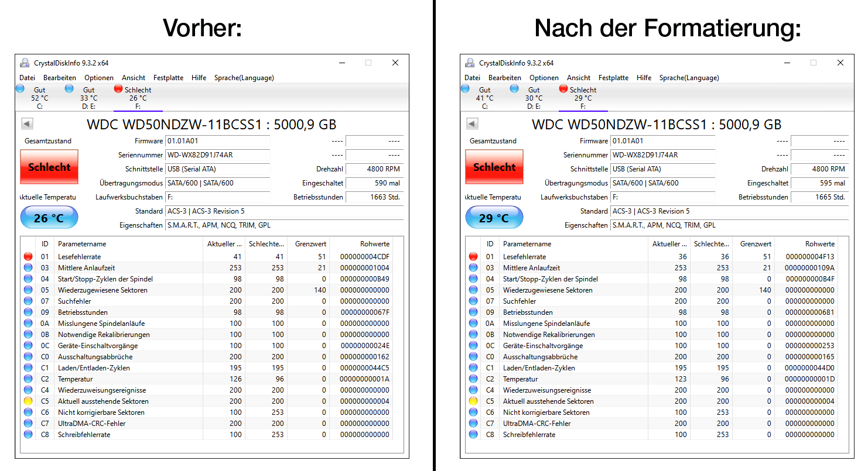This screenshot has width=868, height=471.
Task: Click the 26 °C temperature button
Action: click(x=49, y=218)
